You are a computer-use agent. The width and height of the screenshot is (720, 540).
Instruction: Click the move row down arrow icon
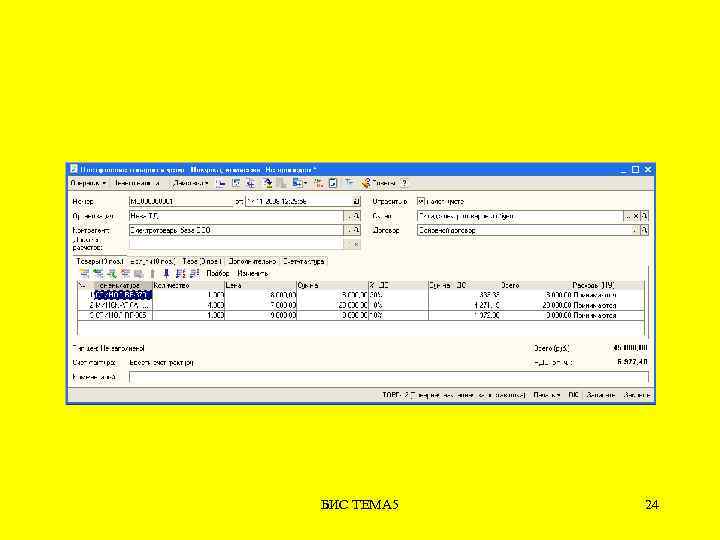pyautogui.click(x=166, y=273)
